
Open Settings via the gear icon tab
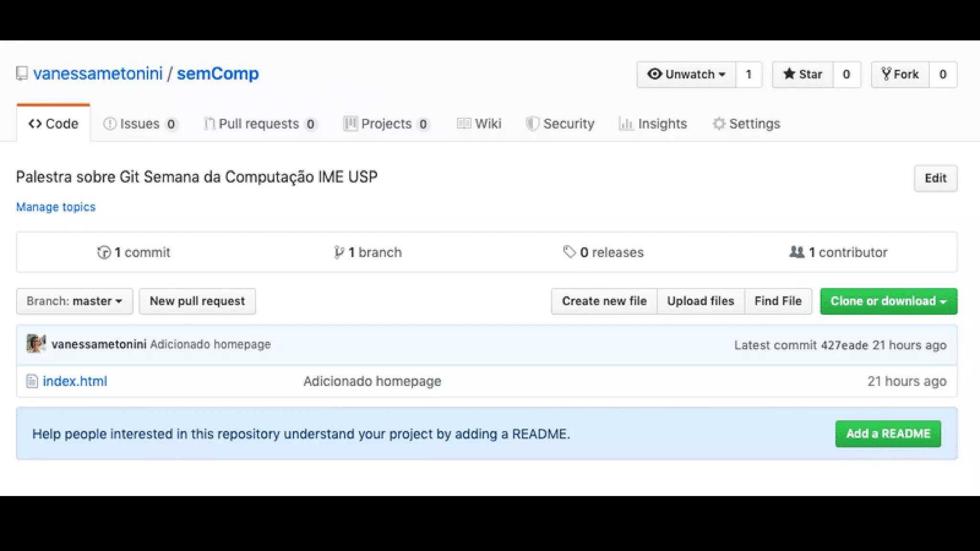tap(719, 124)
